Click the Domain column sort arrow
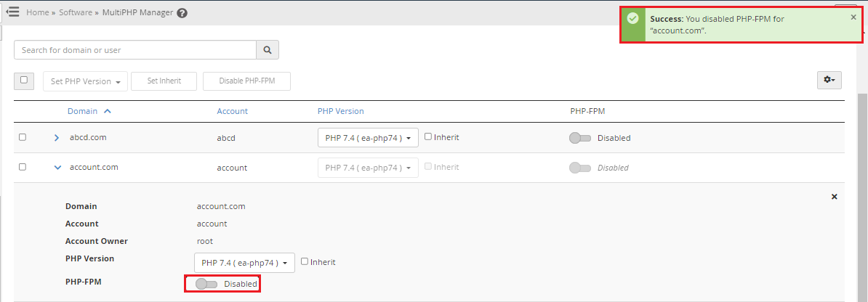This screenshot has width=868, height=302. 108,111
